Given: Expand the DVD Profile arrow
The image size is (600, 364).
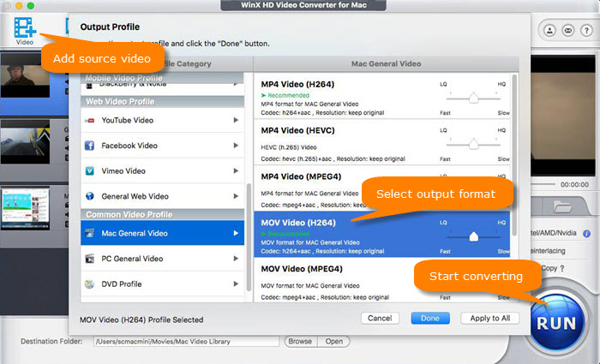Looking at the screenshot, I should coord(236,283).
